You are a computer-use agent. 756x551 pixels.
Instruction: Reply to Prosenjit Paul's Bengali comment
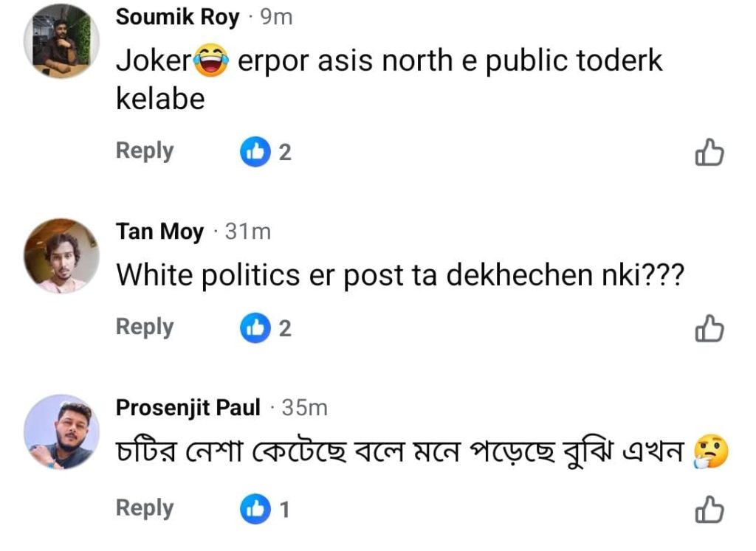click(145, 509)
